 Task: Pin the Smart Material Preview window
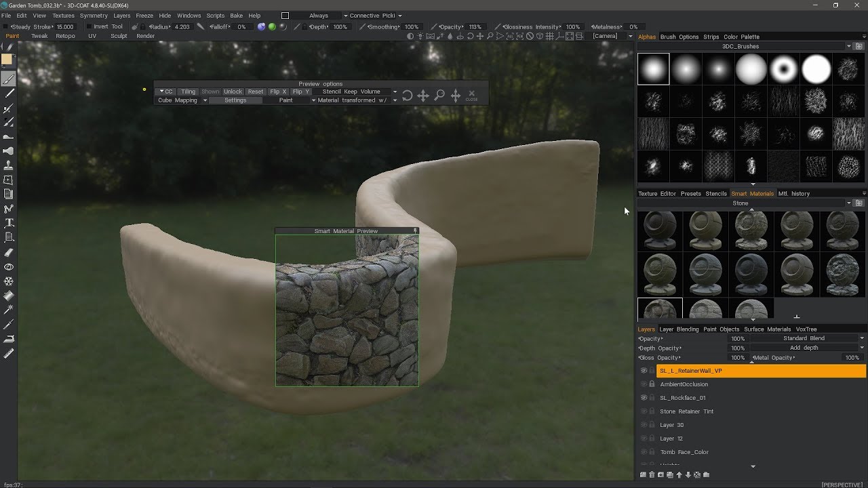[415, 231]
